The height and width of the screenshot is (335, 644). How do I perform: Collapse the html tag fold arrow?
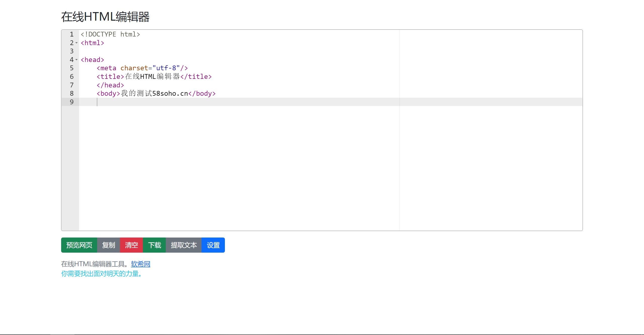pos(76,43)
